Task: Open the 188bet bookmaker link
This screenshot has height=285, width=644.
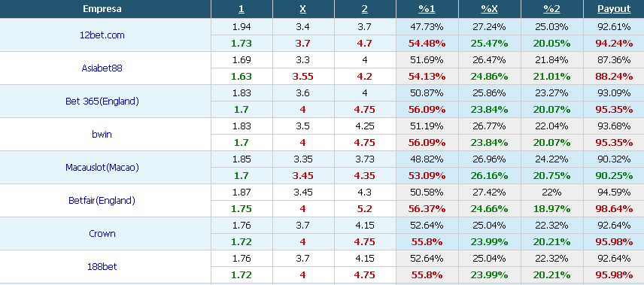Action: click(x=102, y=266)
